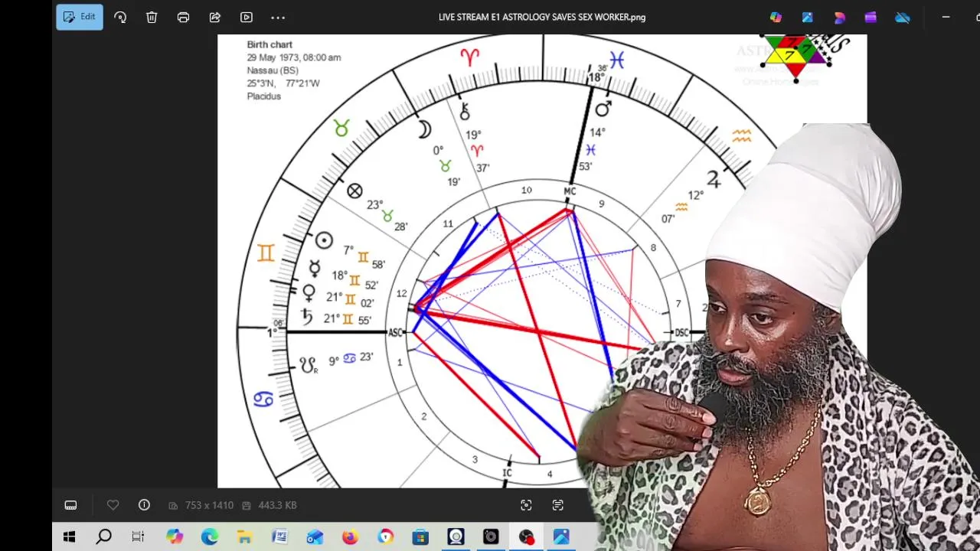Open the Avira shield browser icon in taskbar
The height and width of the screenshot is (551, 980).
(x=385, y=537)
